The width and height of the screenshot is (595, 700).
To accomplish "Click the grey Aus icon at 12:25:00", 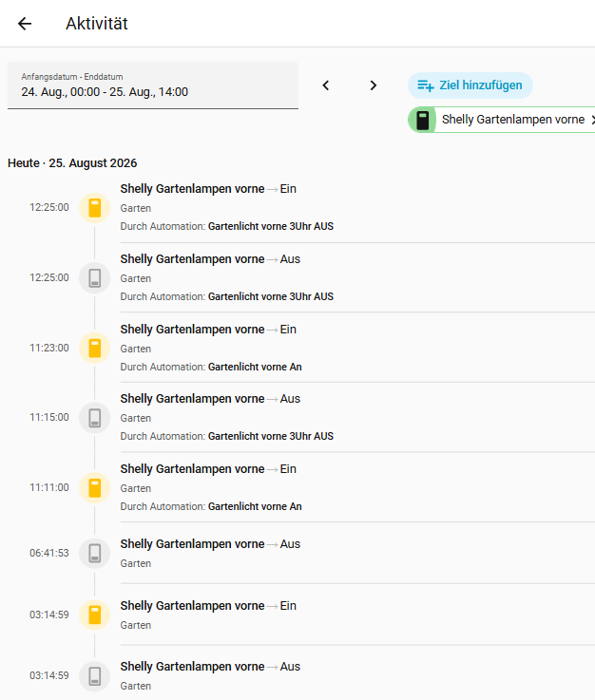I will click(x=95, y=277).
